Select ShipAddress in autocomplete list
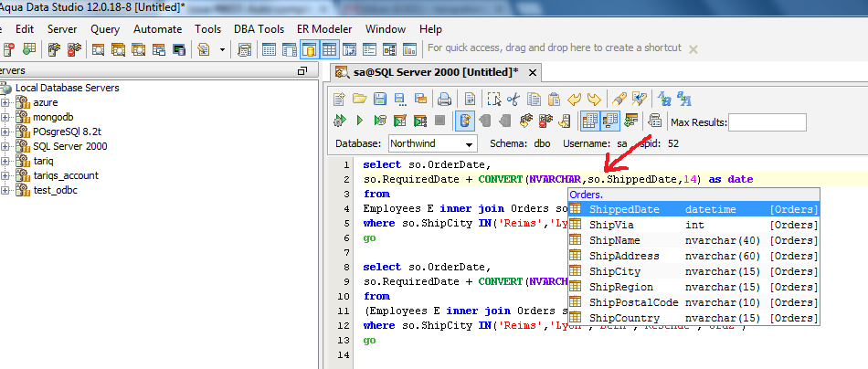 [693, 256]
